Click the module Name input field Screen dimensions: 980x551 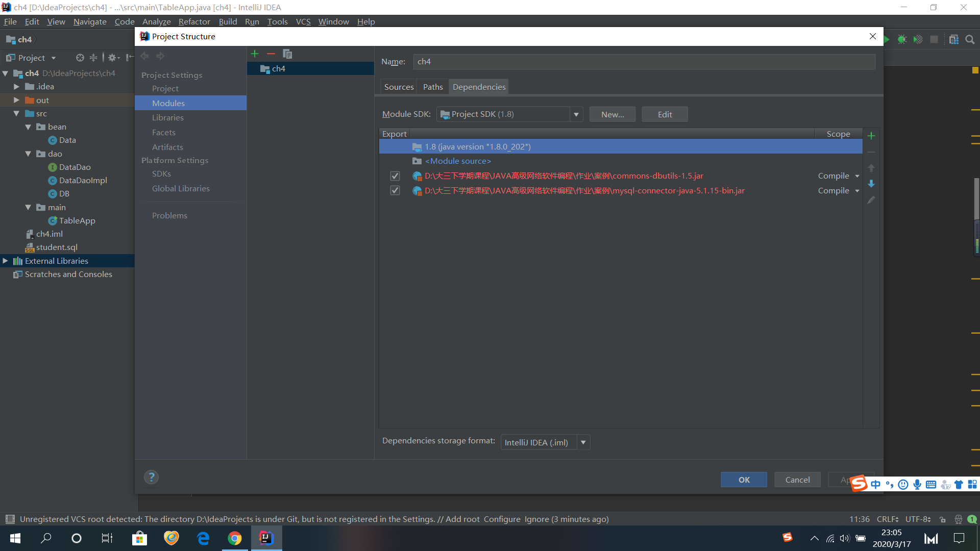coord(643,62)
